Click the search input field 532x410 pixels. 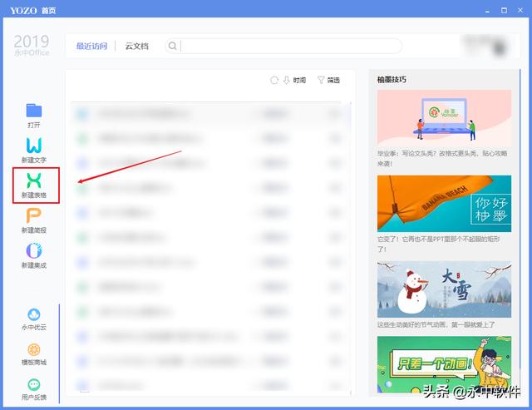(291, 47)
